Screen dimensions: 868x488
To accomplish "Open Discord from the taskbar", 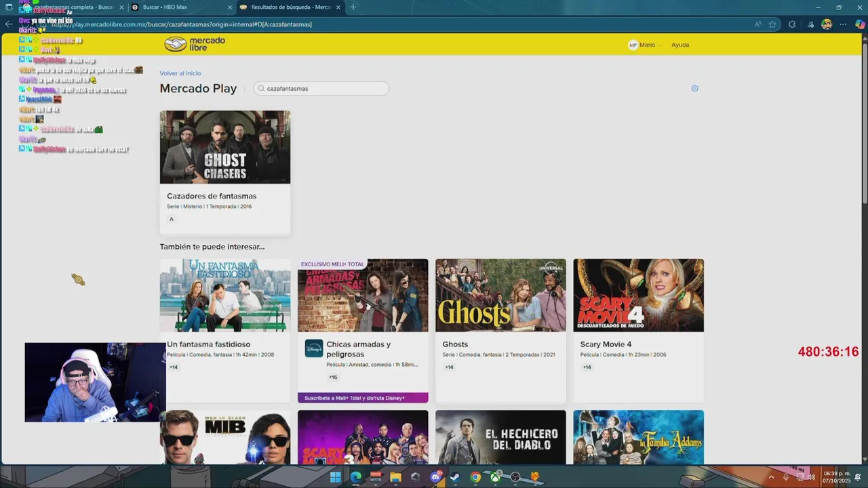I will tap(435, 477).
